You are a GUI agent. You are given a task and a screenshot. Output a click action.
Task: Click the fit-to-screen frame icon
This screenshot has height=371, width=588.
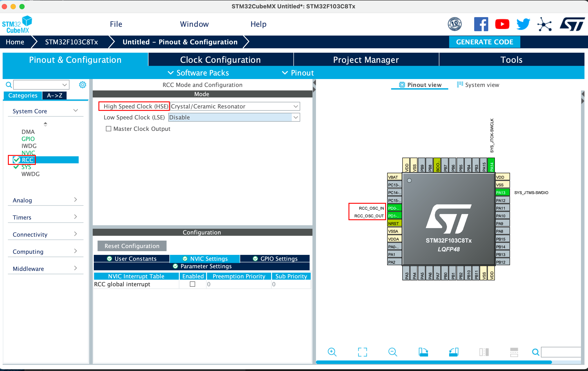tap(362, 352)
